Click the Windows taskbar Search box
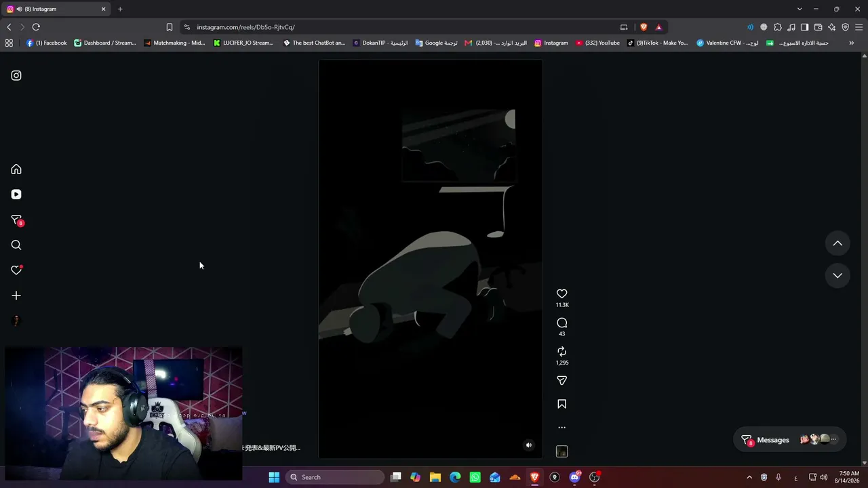Viewport: 868px width, 488px height. pos(336,477)
